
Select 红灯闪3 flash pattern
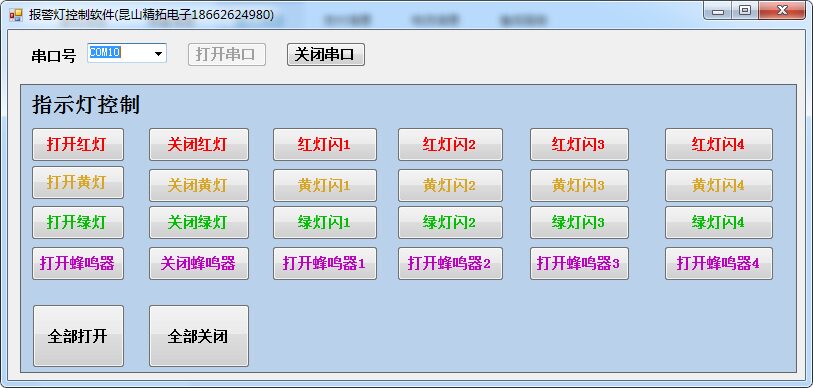pyautogui.click(x=579, y=144)
